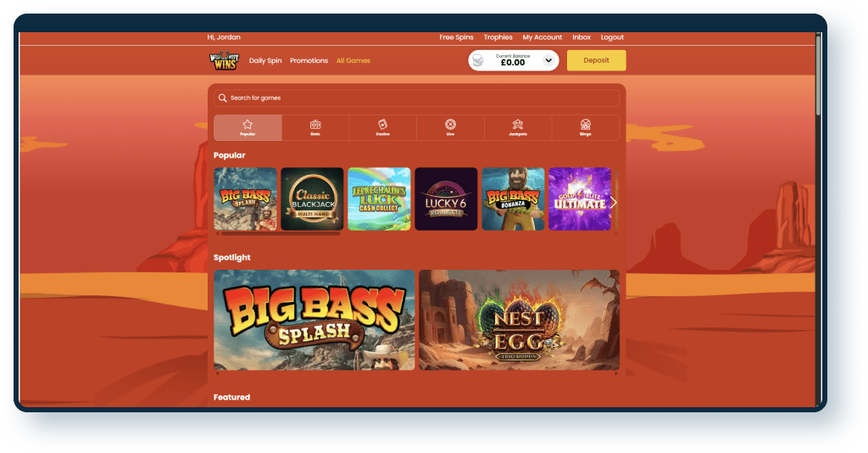Go to All Games
Screen dimensions: 868x453
(353, 60)
